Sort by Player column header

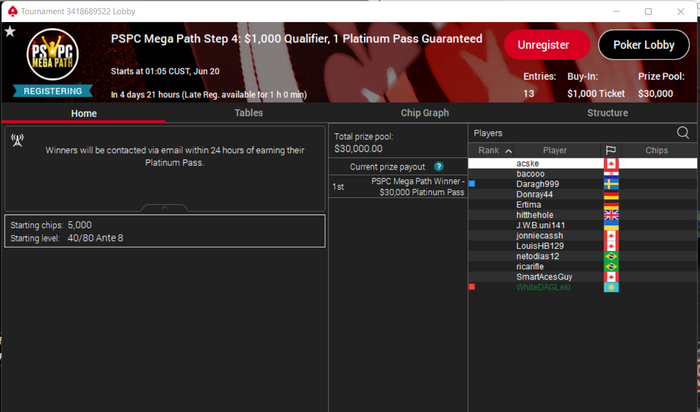click(555, 150)
